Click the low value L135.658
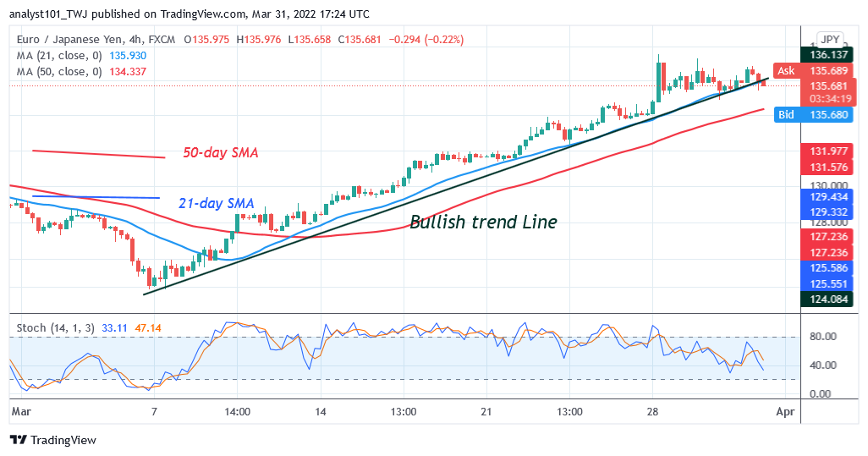Viewport: 868px width, 456px height. (309, 39)
